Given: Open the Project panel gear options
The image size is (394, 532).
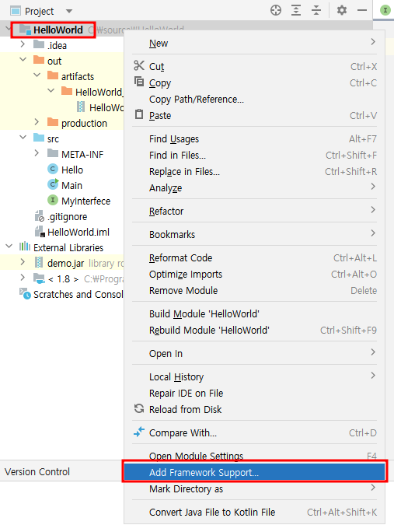Looking at the screenshot, I should [x=342, y=11].
